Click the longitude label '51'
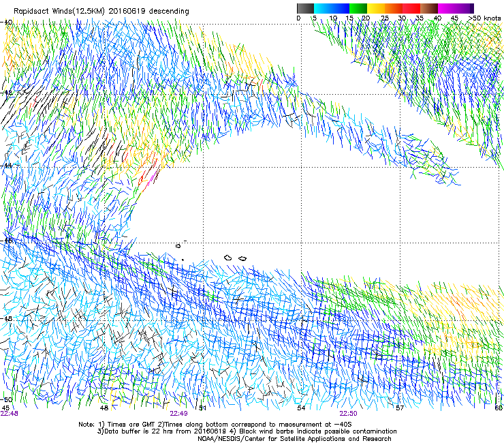This screenshot has width=504, height=443. tap(202, 408)
